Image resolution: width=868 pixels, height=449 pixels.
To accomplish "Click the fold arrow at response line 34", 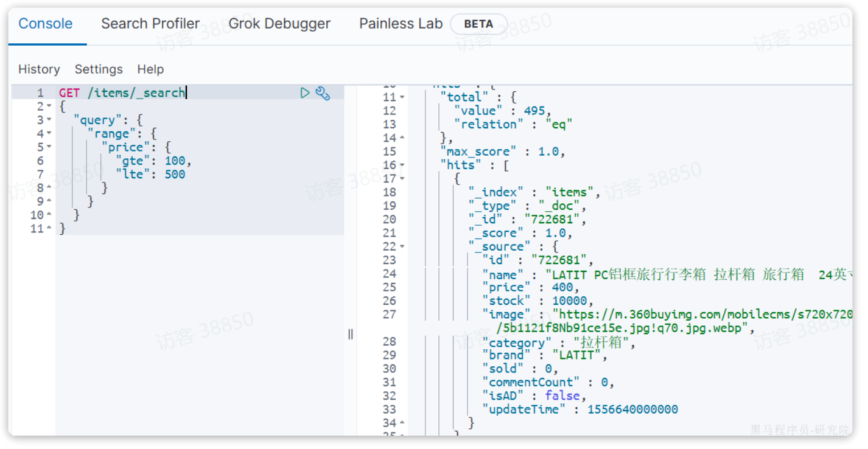I will (402, 423).
